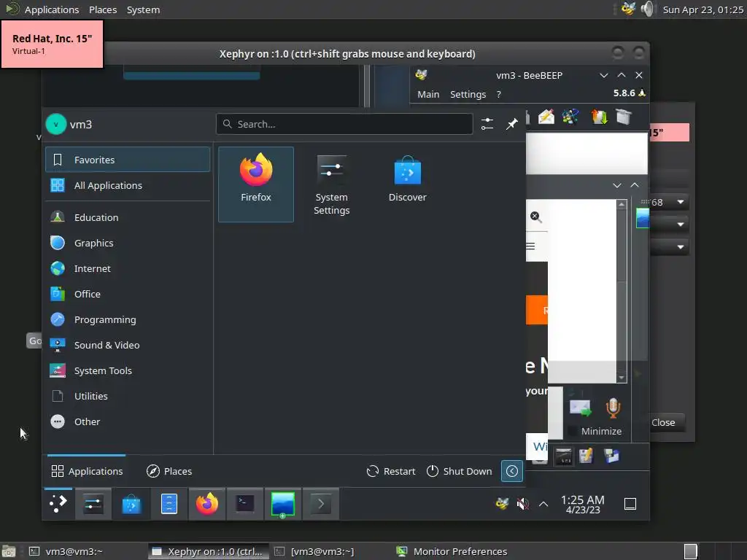
Task: Open System Settings from the KDE taskbar
Action: pyautogui.click(x=93, y=503)
